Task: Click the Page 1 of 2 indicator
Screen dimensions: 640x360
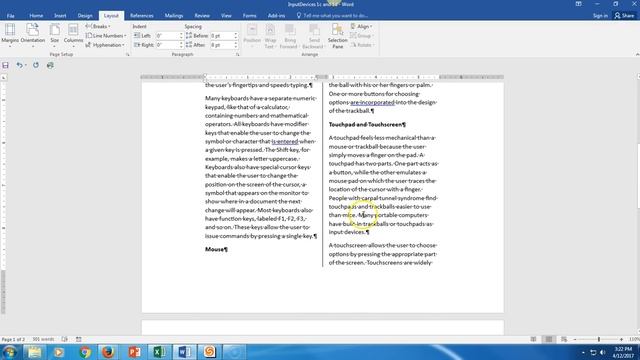Action: pyautogui.click(x=13, y=340)
